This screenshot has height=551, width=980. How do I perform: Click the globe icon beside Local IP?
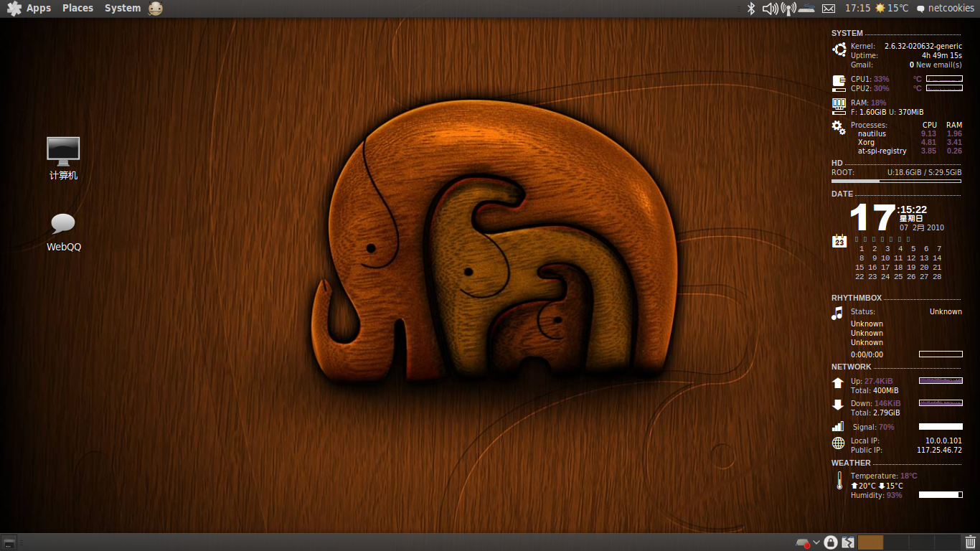pos(838,443)
